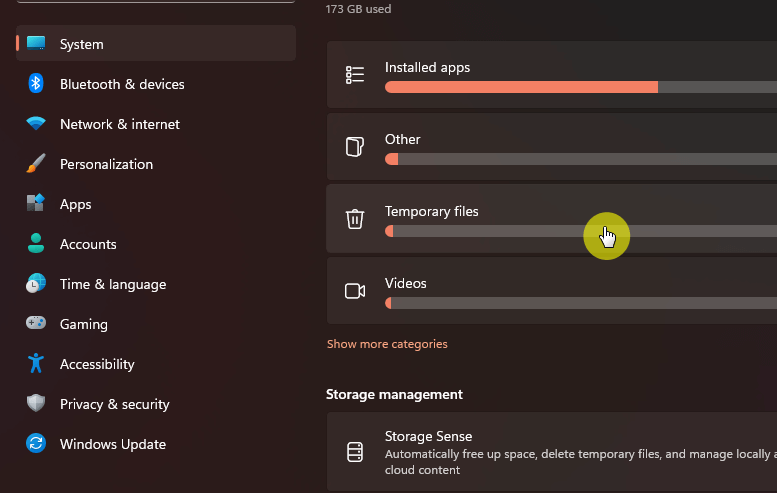Open Installed apps storage details
Screen dimensions: 777x493
click(552, 75)
